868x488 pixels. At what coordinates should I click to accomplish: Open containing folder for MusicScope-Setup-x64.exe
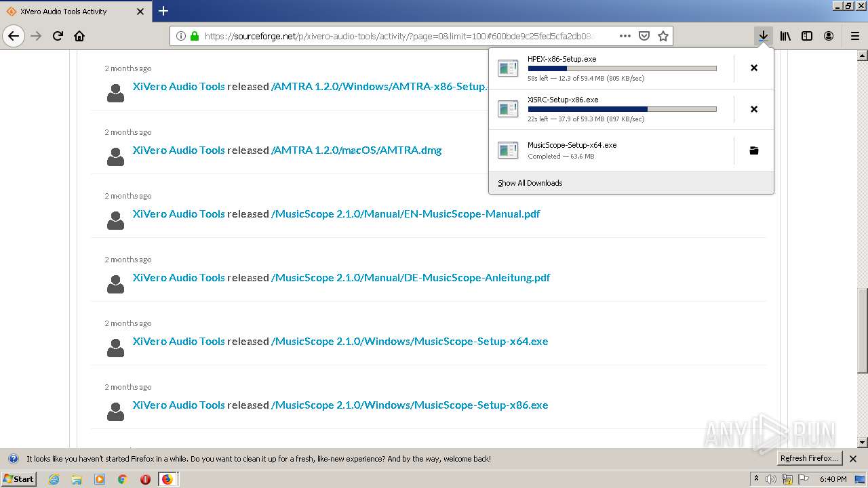754,150
